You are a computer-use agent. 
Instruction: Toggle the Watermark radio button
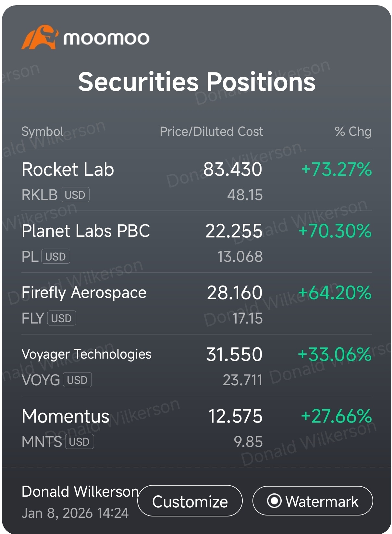point(312,501)
